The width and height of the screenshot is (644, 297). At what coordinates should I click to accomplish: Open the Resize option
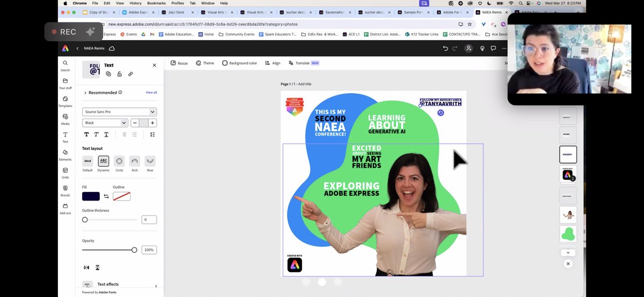tap(179, 63)
